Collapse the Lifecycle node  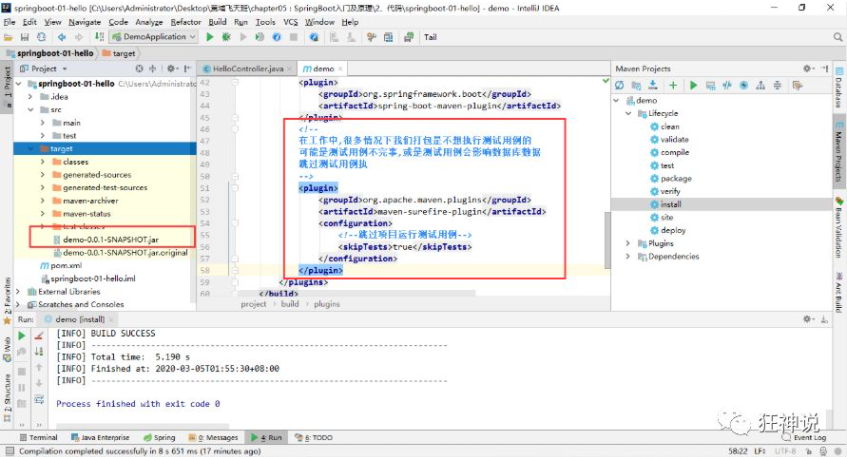[628, 113]
